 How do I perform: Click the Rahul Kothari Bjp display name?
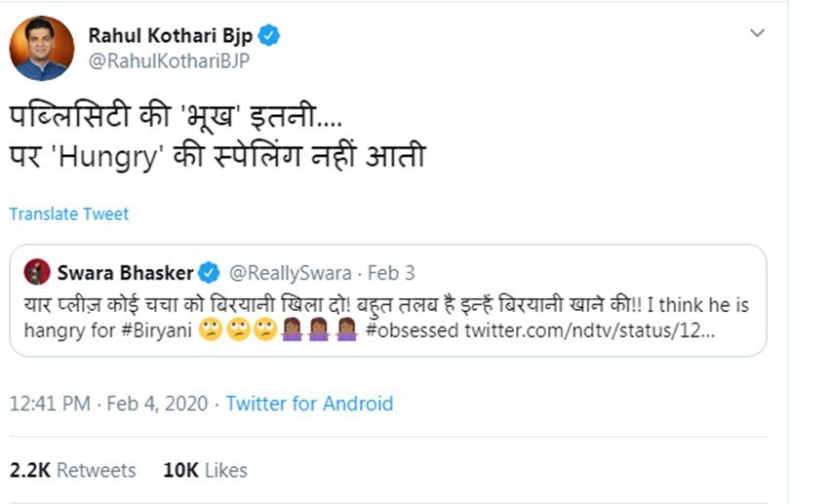(170, 36)
